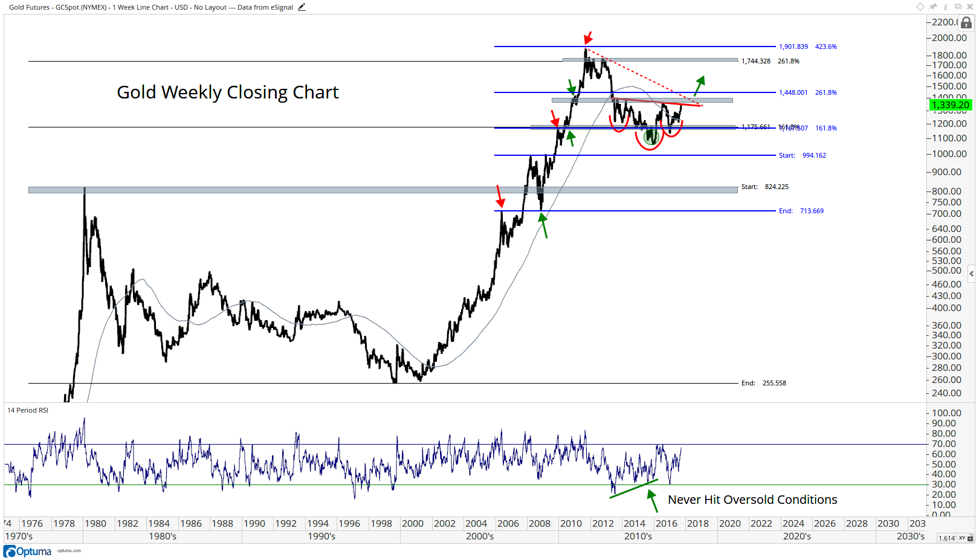Click the diamond icon in the chart header
Screen dimensions: 979x560
pos(920,6)
